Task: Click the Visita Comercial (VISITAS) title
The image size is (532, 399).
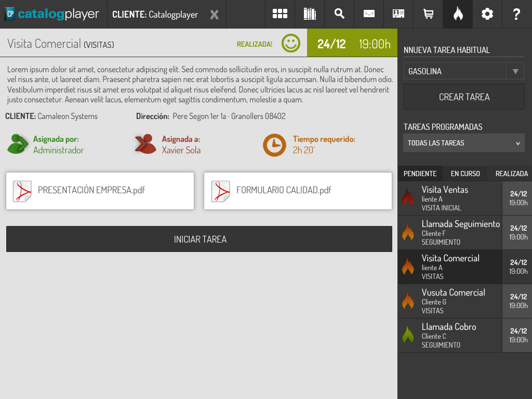Action: pyautogui.click(x=61, y=44)
